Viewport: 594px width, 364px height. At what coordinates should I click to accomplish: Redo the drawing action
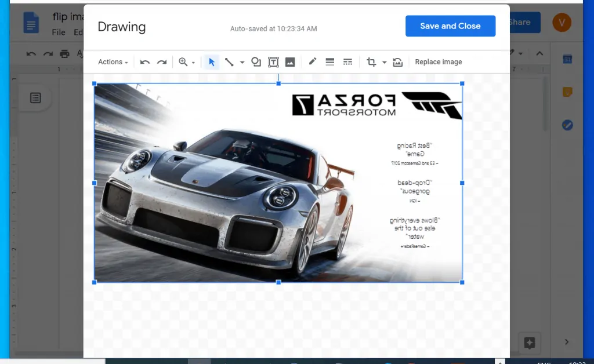click(x=162, y=62)
